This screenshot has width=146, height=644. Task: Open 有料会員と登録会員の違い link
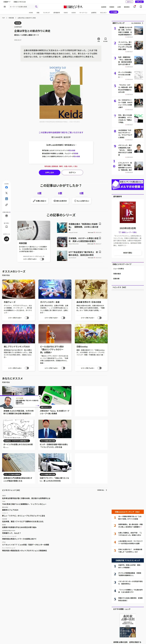click(61, 166)
